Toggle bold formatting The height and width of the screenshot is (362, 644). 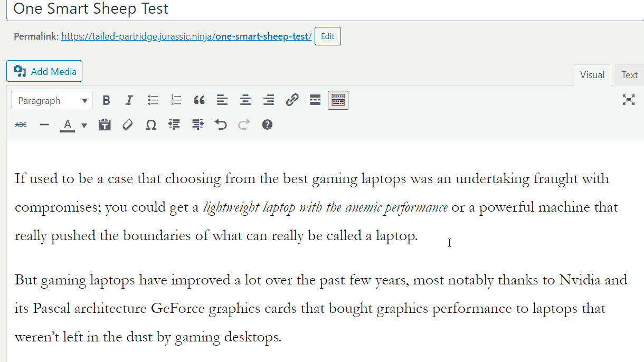107,100
